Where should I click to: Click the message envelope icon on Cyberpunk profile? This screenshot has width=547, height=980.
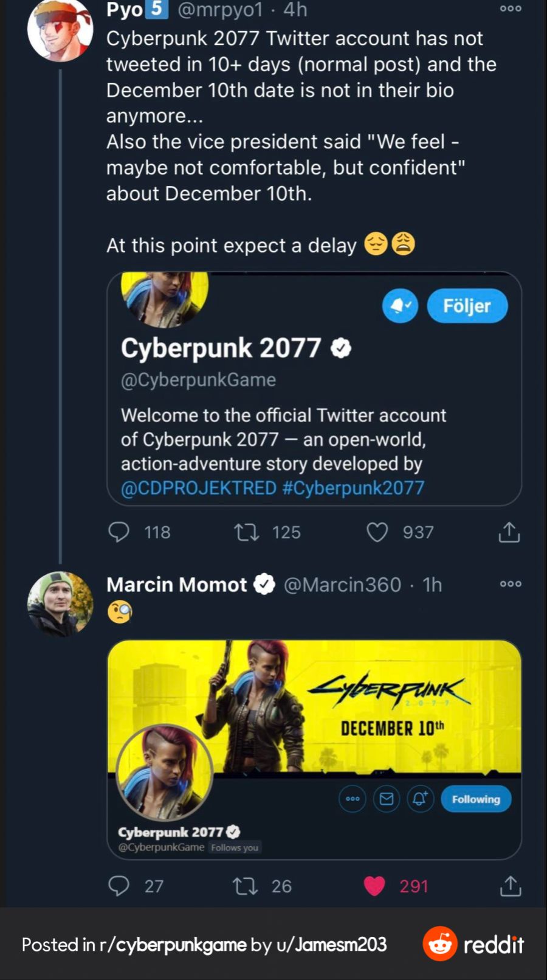click(387, 799)
